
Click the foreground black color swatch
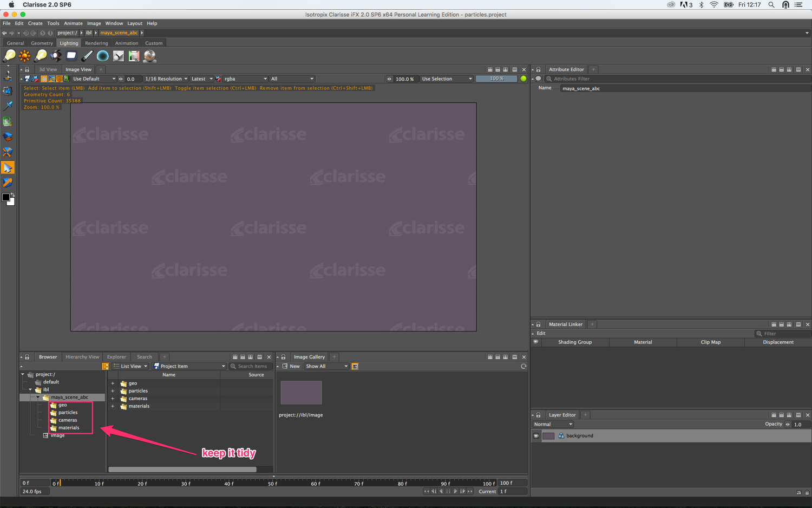[x=6, y=198]
